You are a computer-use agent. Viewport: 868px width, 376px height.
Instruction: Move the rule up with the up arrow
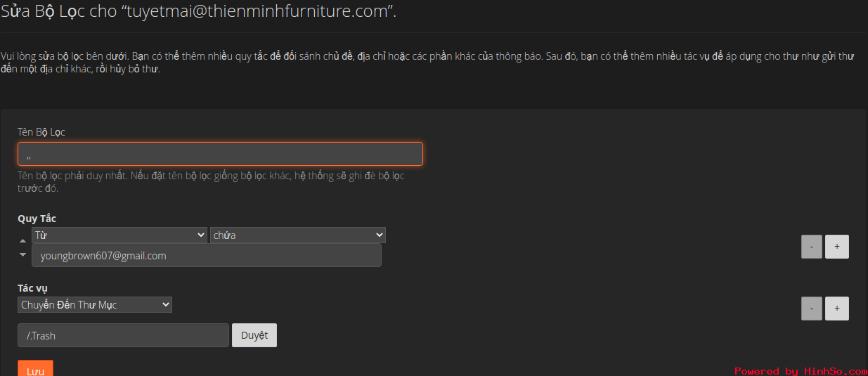tap(22, 241)
